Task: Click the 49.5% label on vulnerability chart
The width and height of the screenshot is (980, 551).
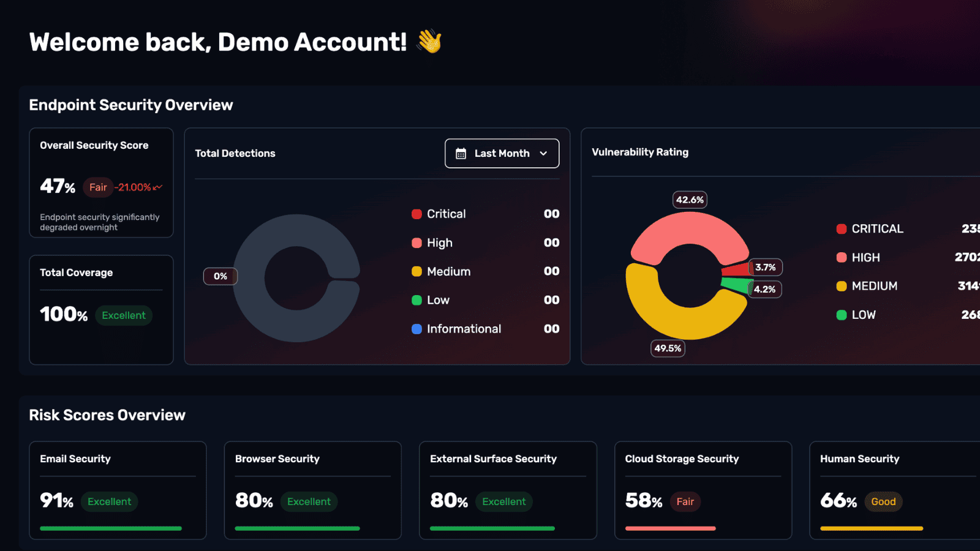Action: [x=668, y=348]
